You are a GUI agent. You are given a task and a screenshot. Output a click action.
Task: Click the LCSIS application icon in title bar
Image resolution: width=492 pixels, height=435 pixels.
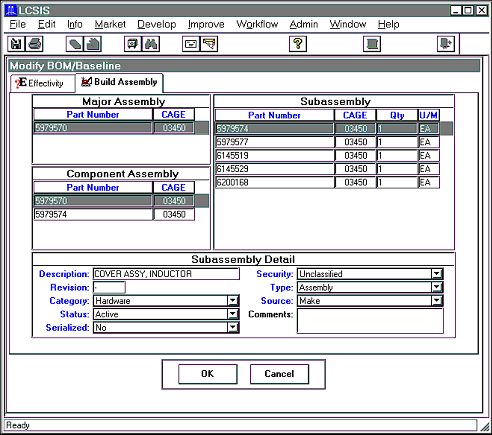tap(11, 10)
